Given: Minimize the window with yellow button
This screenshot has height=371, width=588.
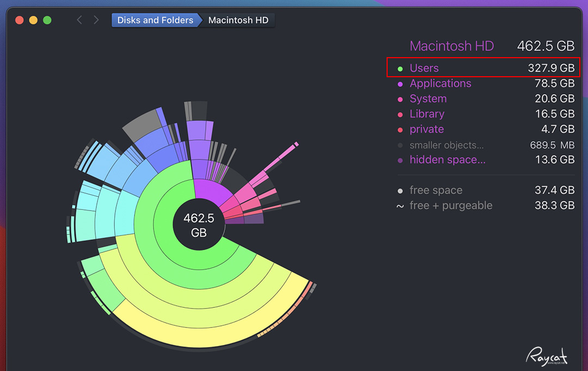Looking at the screenshot, I should [x=33, y=20].
